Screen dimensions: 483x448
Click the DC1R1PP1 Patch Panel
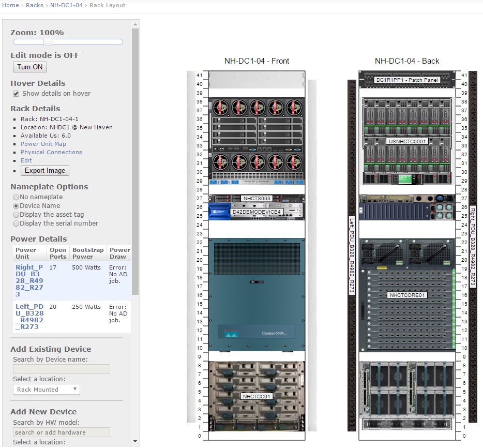[406, 80]
